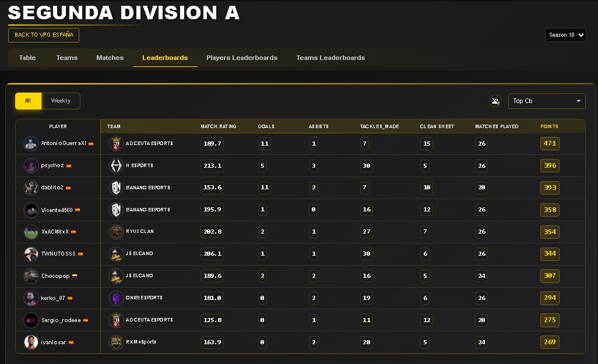Open the Season 10 dropdown
Image resolution: width=598 pixels, height=364 pixels.
point(565,35)
